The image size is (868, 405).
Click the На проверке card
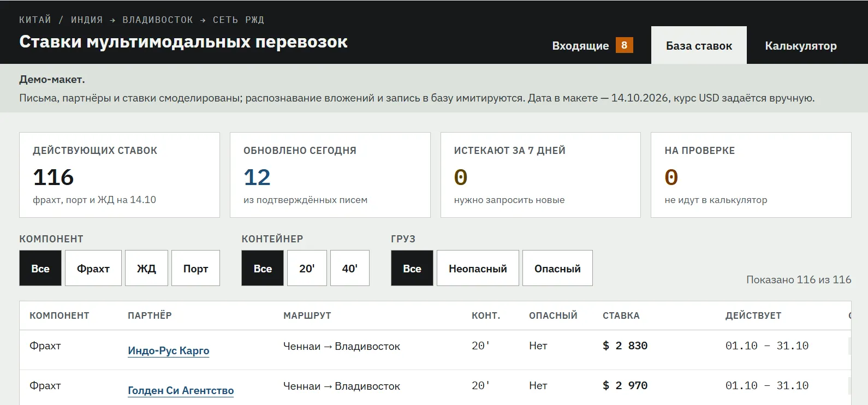[751, 175]
